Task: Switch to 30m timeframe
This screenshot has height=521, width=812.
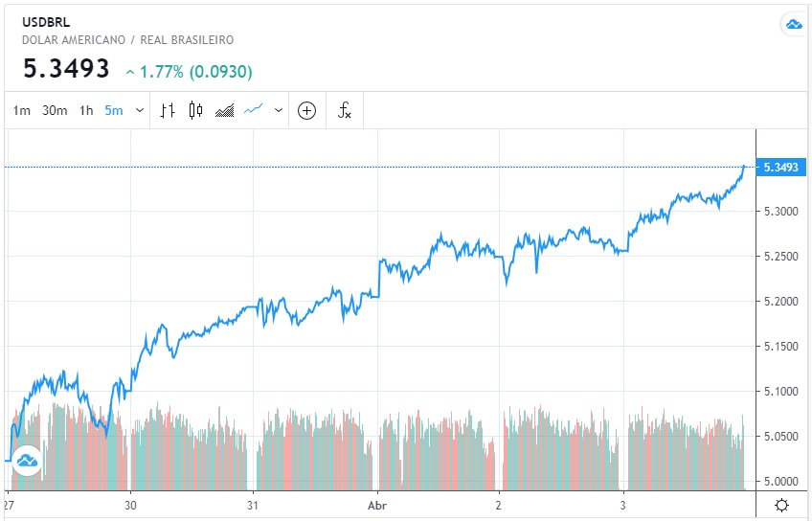Action: coord(55,110)
